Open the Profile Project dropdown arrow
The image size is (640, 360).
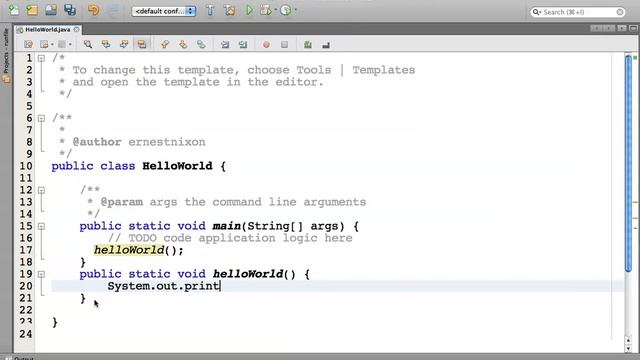[x=296, y=10]
